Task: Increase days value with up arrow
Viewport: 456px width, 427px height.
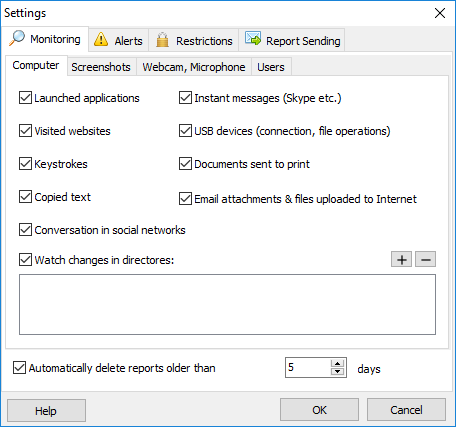Action: coord(337,363)
